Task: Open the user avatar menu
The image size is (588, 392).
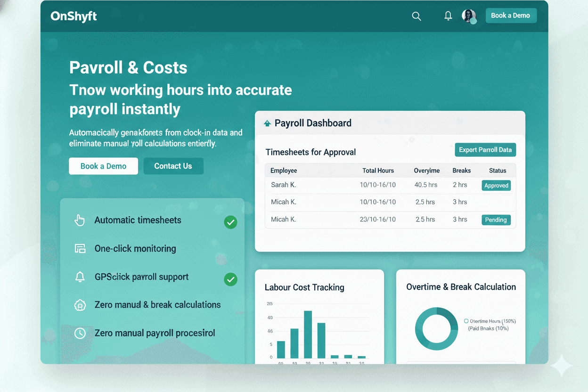Action: (469, 16)
